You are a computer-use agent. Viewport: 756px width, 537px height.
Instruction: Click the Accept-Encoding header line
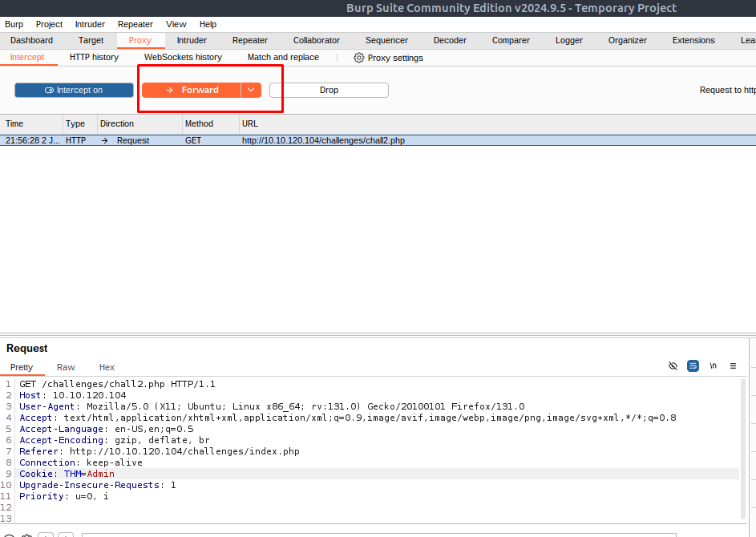(115, 440)
